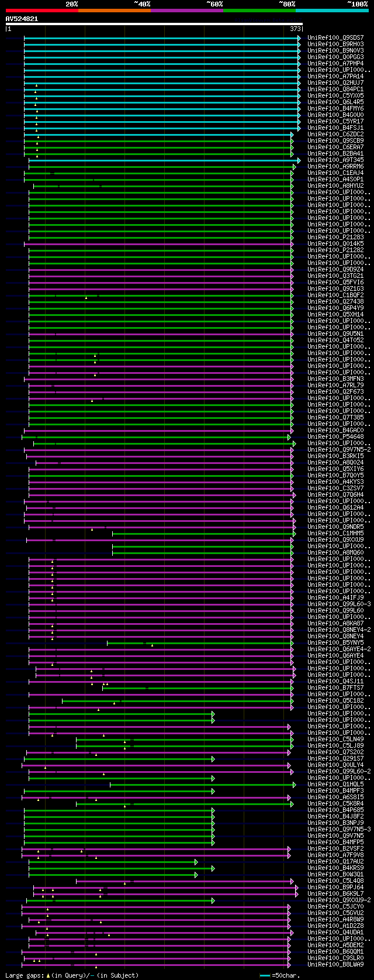Click the cyan alignment bar for Q9SDS7
Screen dimensions: 374x980
(x=162, y=38)
